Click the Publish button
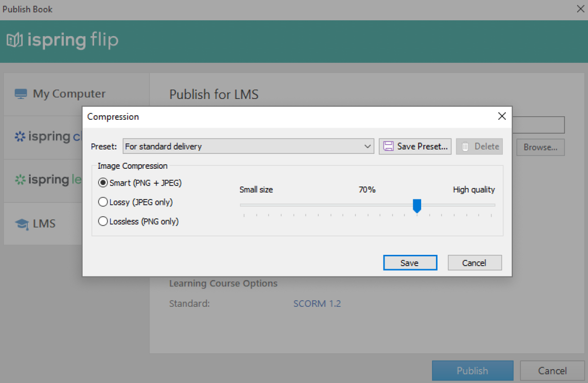 472,370
